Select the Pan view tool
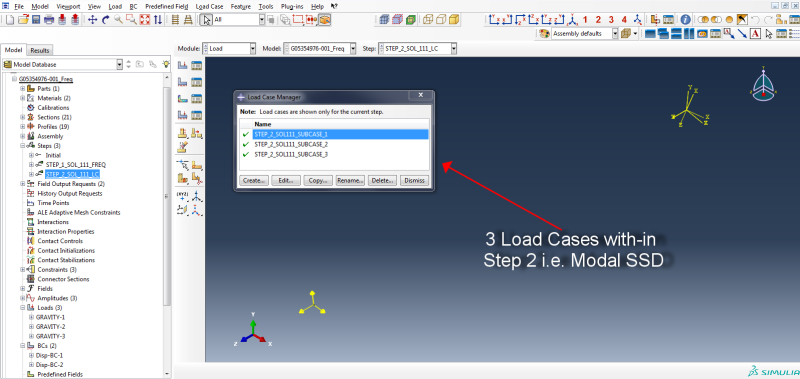The height and width of the screenshot is (379, 800). pos(92,20)
